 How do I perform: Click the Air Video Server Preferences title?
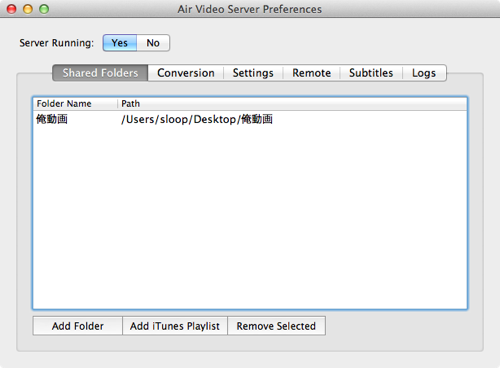(250, 9)
